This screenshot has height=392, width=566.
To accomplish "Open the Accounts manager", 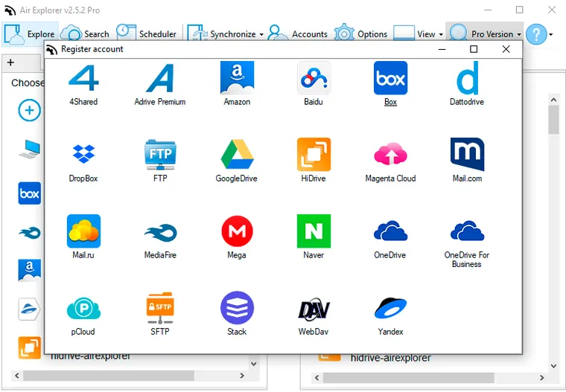I will (x=298, y=34).
